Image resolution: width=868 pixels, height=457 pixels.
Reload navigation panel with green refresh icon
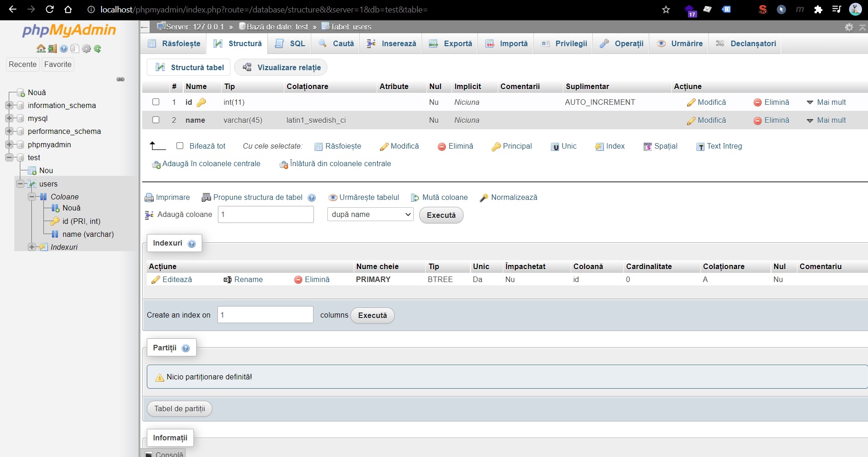(97, 48)
